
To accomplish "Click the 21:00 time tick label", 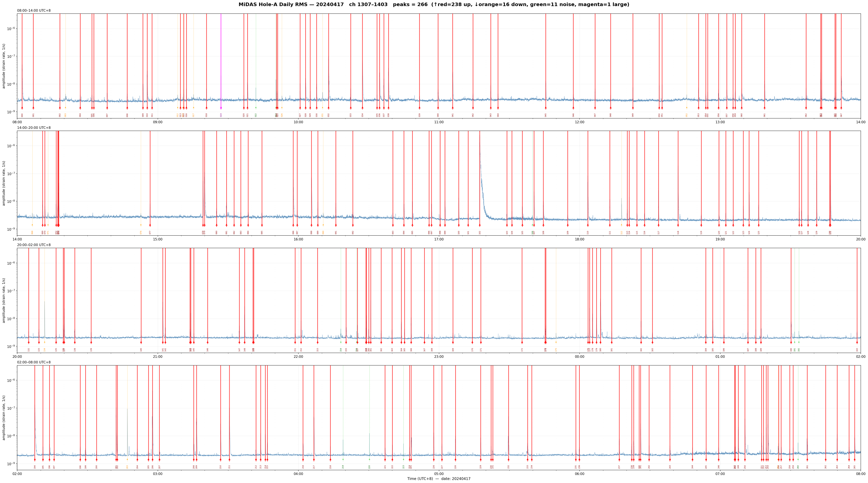I will tap(158, 356).
